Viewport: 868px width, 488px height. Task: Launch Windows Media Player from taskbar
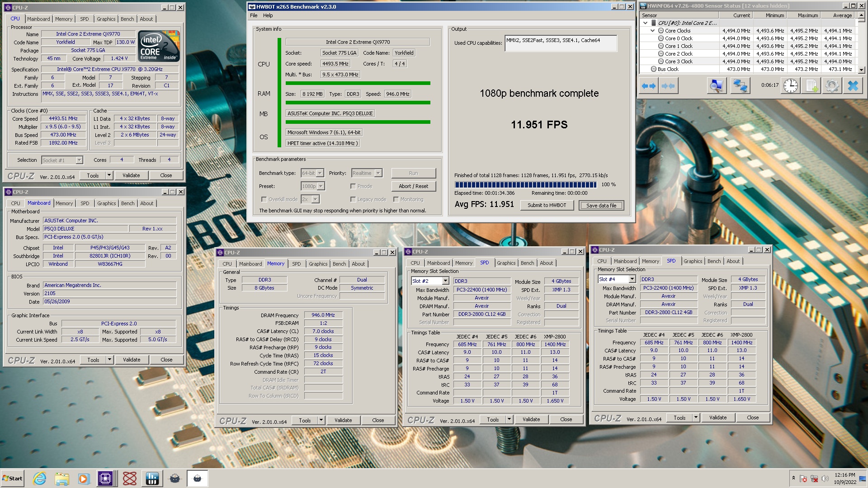84,479
